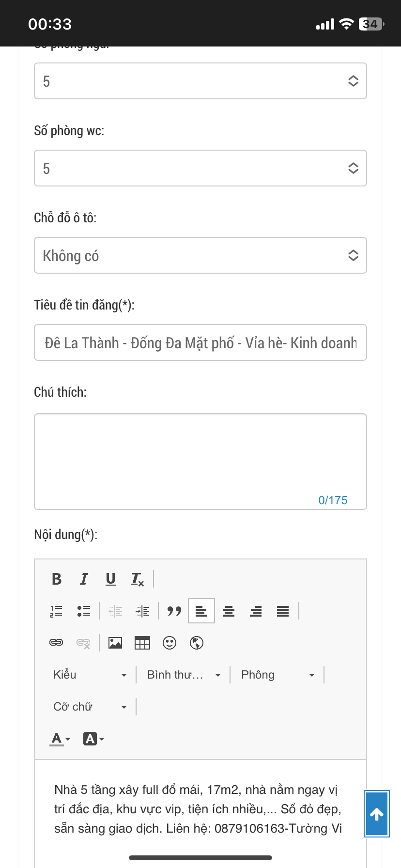Tap the scroll-to-top arrow button
The width and height of the screenshot is (401, 868).
coord(377,814)
